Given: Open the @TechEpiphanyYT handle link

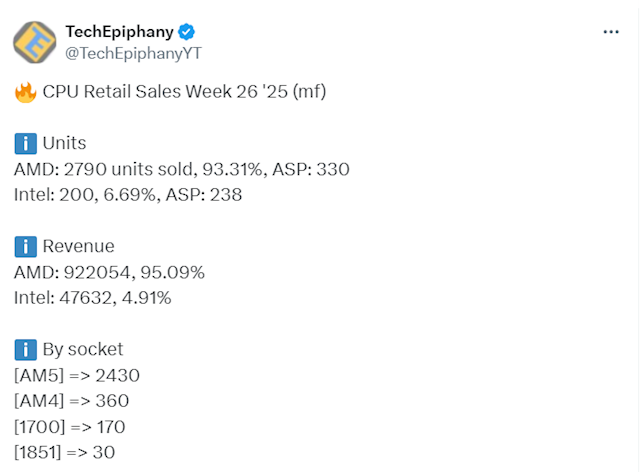Looking at the screenshot, I should [x=133, y=53].
